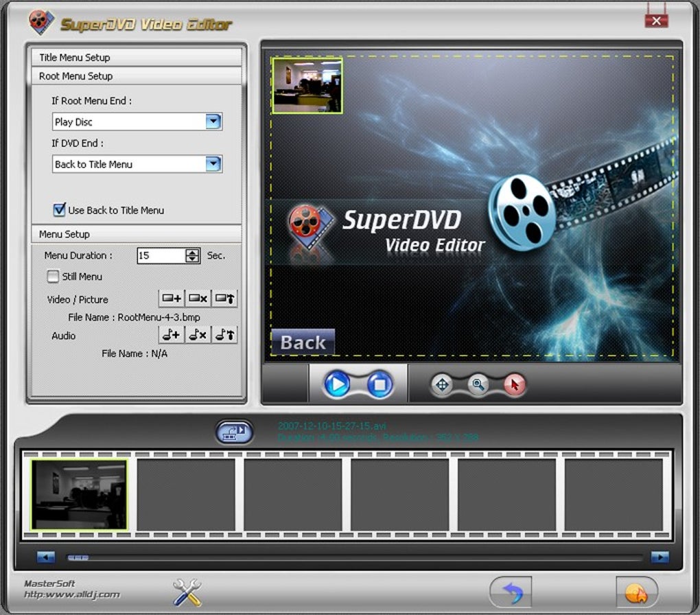The image size is (700, 615).
Task: Click the Menu Duration spinner arrows
Action: tap(192, 255)
